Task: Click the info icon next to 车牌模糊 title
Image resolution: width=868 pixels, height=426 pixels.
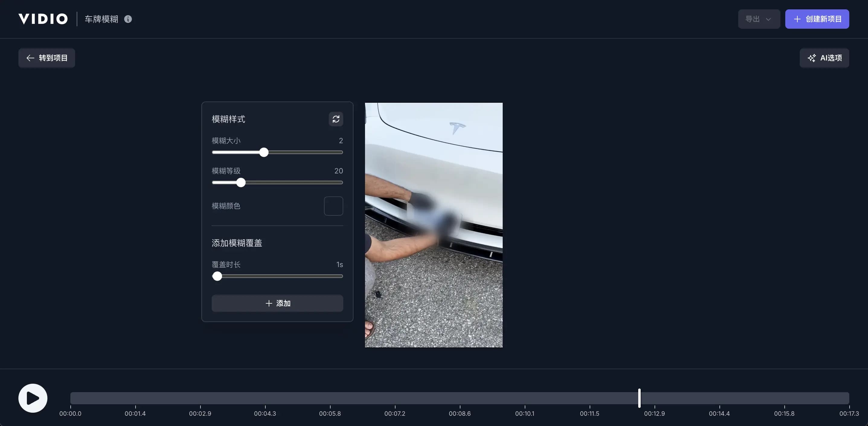Action: tap(127, 19)
